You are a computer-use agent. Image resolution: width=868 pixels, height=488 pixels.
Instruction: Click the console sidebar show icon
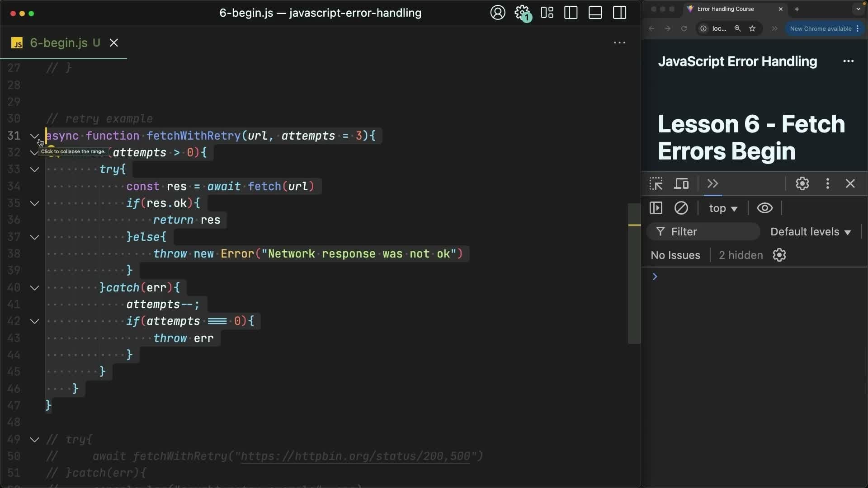(x=656, y=208)
